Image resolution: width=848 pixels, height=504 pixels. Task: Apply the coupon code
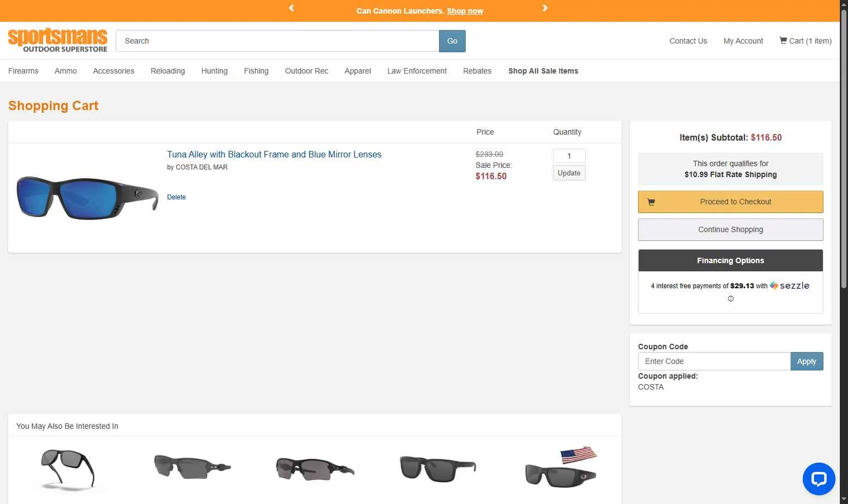(x=807, y=361)
